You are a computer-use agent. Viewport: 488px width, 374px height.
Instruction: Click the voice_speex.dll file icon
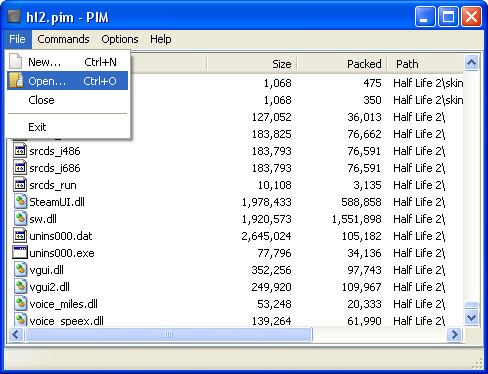pyautogui.click(x=20, y=319)
